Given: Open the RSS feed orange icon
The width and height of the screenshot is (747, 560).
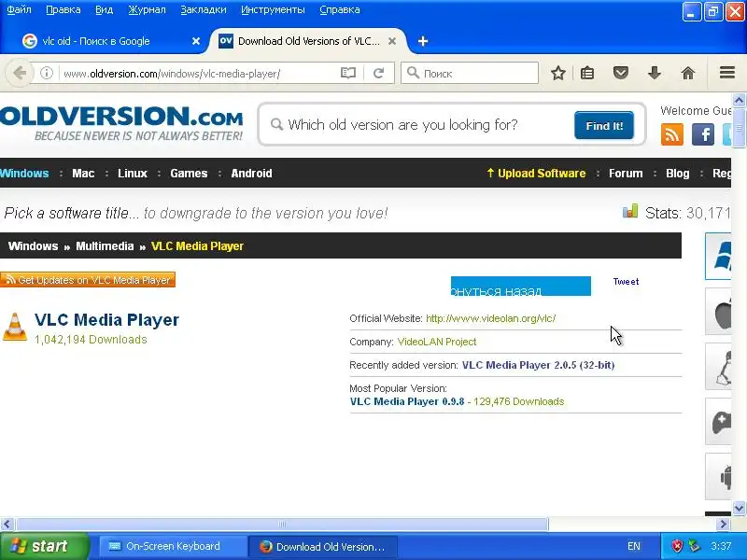Looking at the screenshot, I should pyautogui.click(x=671, y=134).
